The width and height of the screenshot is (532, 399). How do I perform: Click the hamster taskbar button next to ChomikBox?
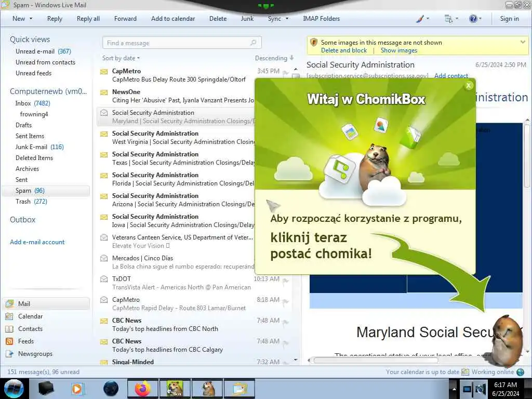[207, 389]
